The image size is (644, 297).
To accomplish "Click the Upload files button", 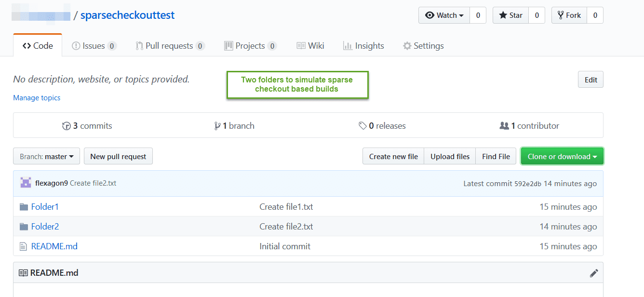I will (450, 156).
